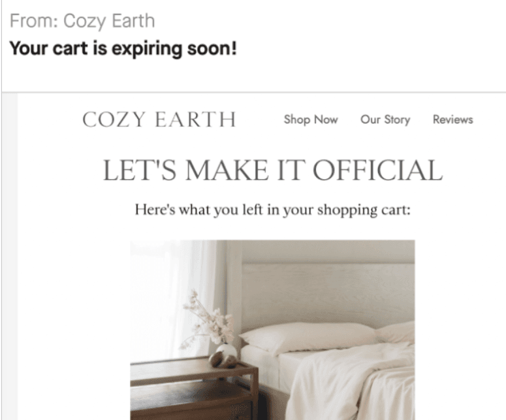
Task: Click the small pillow at right edge
Action: (x=398, y=331)
